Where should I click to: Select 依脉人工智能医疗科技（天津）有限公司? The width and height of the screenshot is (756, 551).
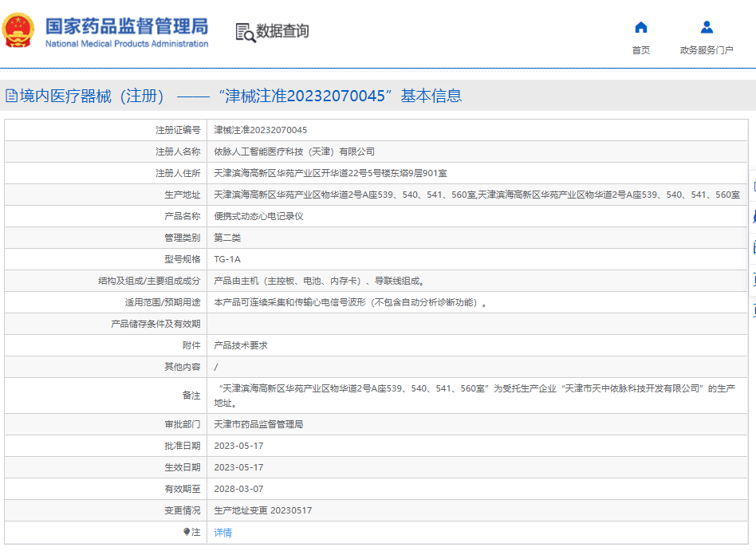pyautogui.click(x=294, y=152)
